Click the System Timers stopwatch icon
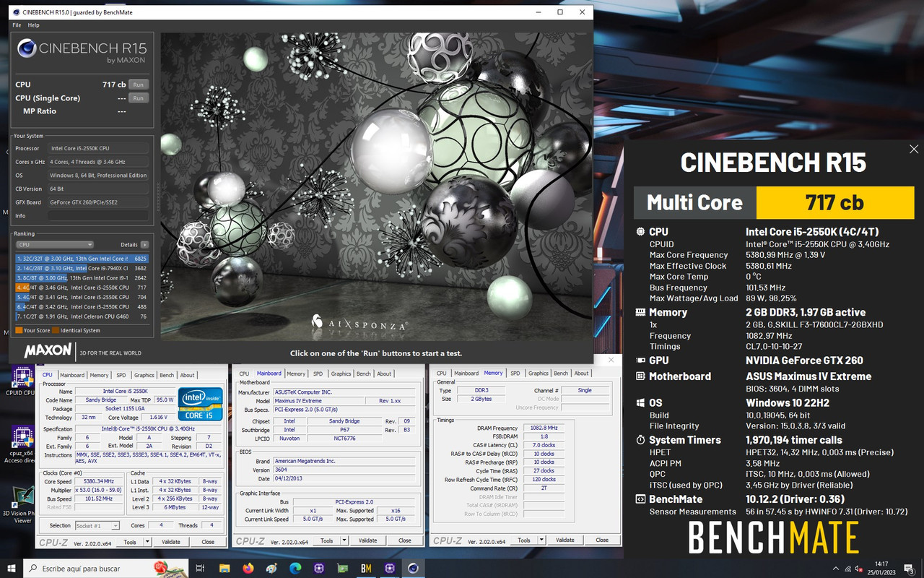The width and height of the screenshot is (924, 578). [x=640, y=440]
